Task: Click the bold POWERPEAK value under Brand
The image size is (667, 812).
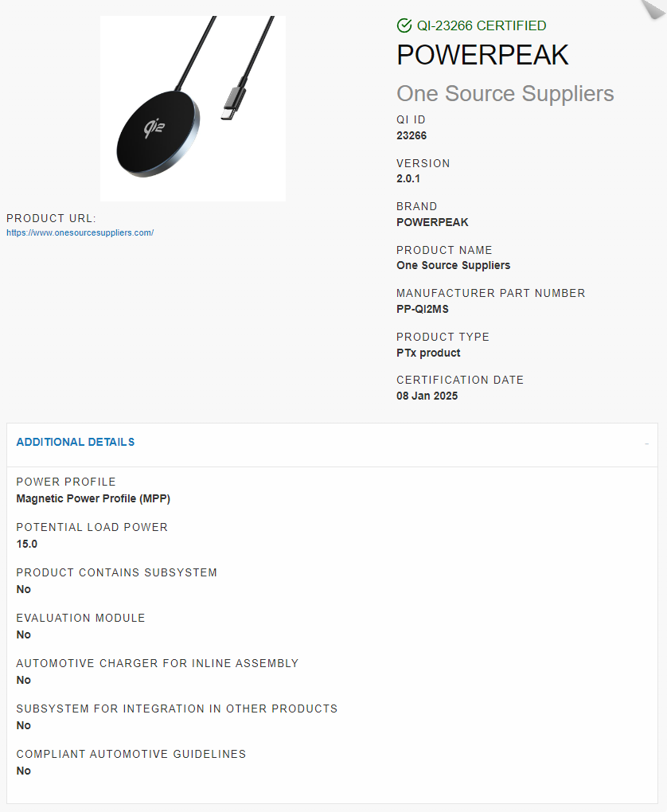Action: tap(432, 222)
